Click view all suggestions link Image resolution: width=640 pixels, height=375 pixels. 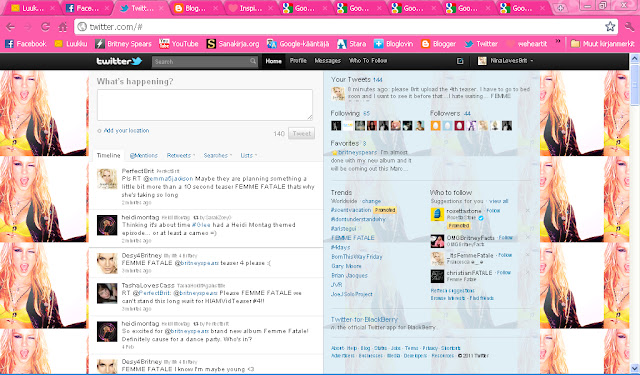click(x=498, y=202)
